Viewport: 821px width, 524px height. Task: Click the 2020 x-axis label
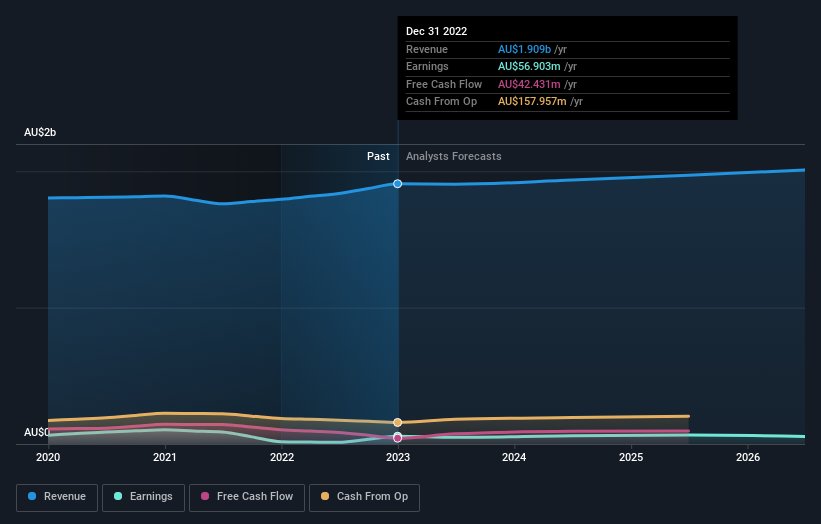pyautogui.click(x=48, y=457)
